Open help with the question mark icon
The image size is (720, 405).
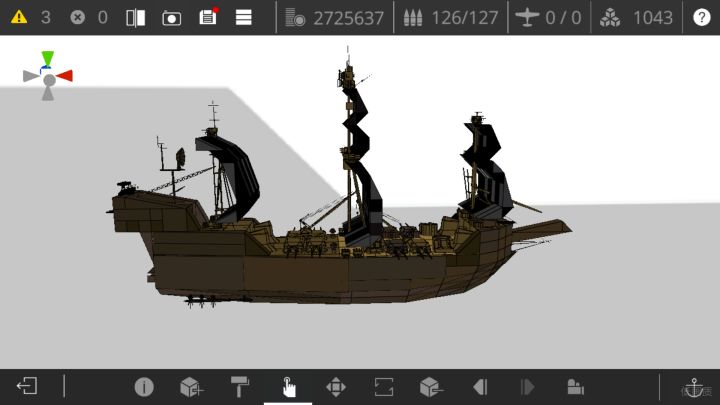pos(702,17)
